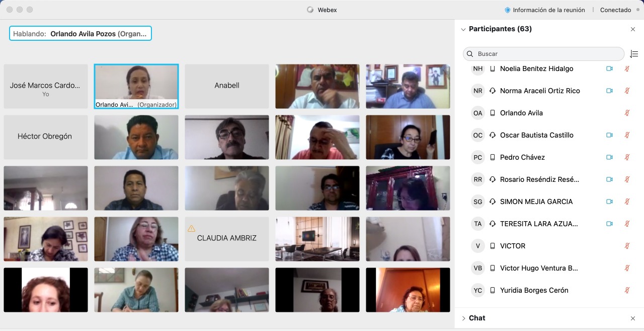Click headset icon beside SIMON MEJIA GARCIA
Viewport: 644px width, 331px height.
[493, 202]
